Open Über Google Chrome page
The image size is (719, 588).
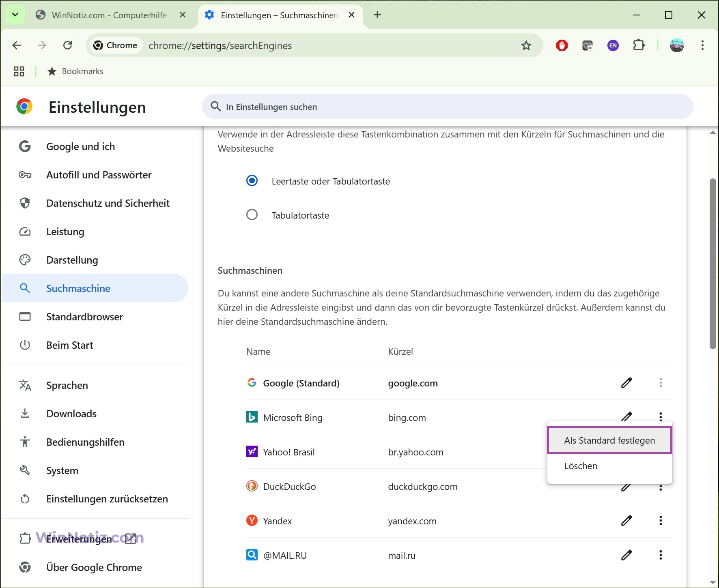coord(95,567)
